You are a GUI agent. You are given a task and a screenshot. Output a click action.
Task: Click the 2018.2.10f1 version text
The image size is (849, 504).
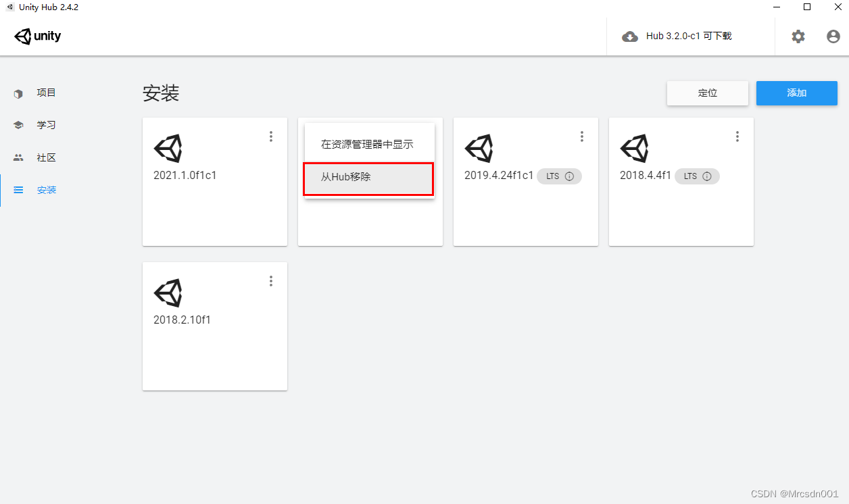tap(182, 320)
